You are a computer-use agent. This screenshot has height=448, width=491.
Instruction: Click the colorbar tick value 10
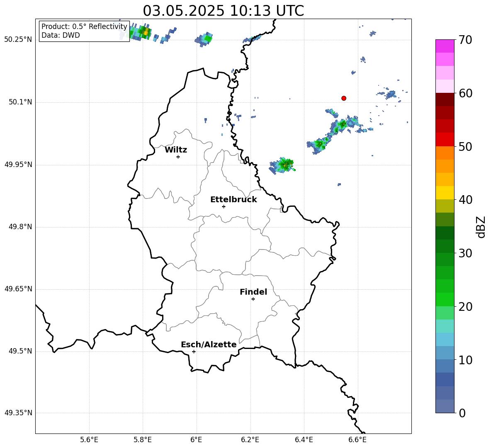(x=466, y=360)
